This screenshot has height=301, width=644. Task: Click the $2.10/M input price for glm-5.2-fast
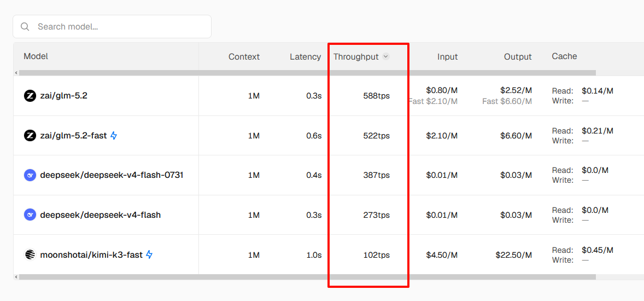tap(442, 136)
